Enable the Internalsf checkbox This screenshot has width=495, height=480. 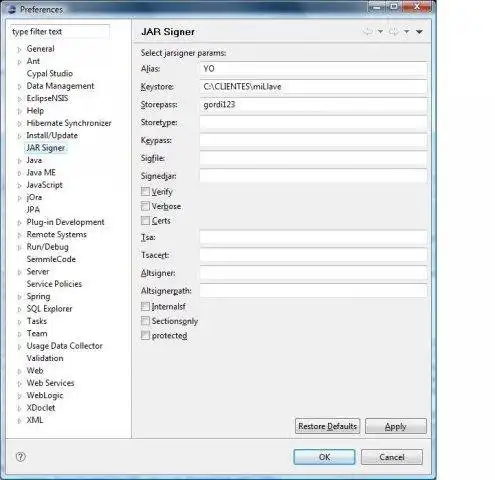coord(145,306)
